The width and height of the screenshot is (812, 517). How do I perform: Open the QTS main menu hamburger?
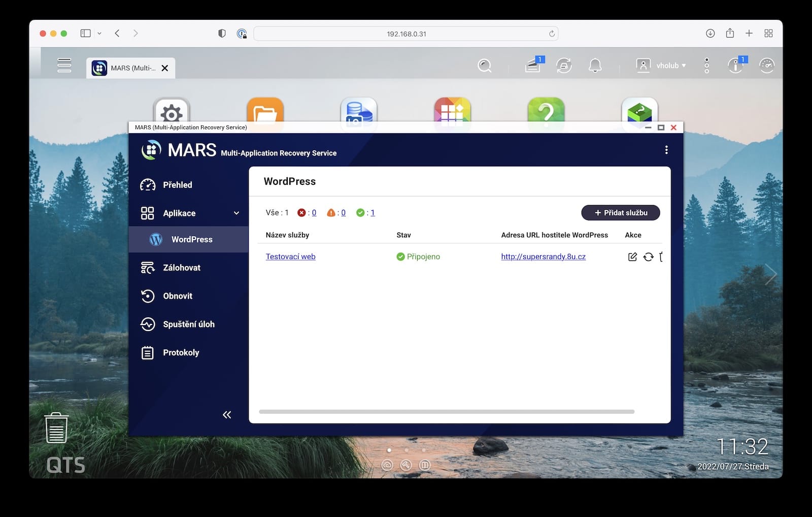coord(64,66)
